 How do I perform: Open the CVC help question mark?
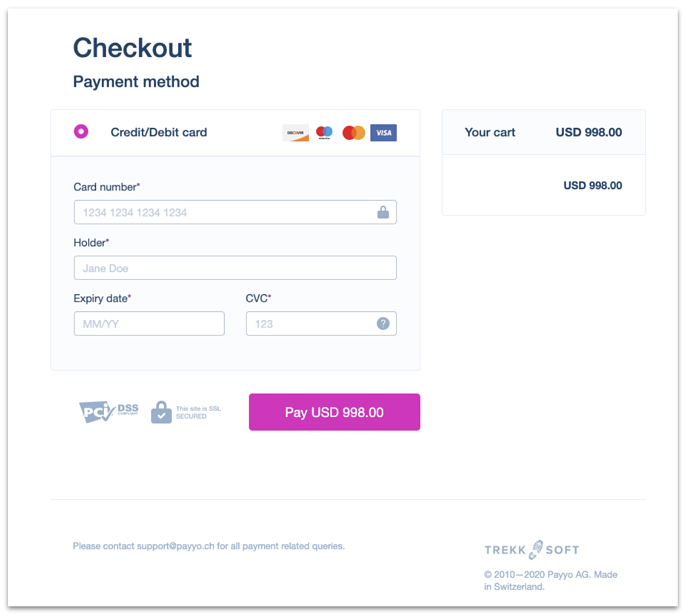click(x=383, y=323)
